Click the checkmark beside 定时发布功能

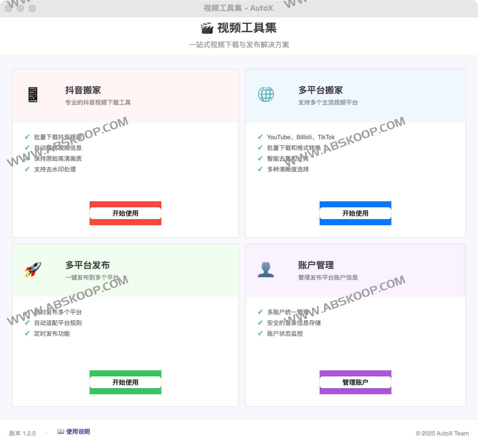[x=26, y=334]
